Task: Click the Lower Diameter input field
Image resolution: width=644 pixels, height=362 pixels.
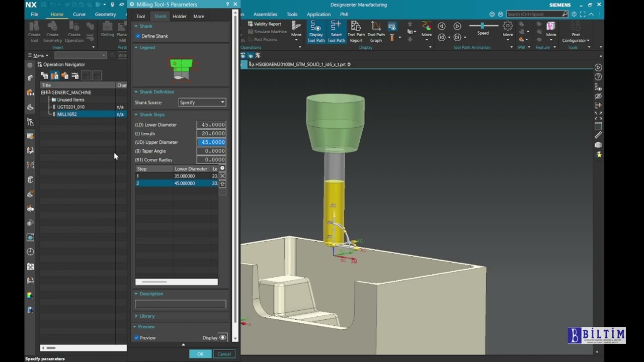Action: point(211,125)
